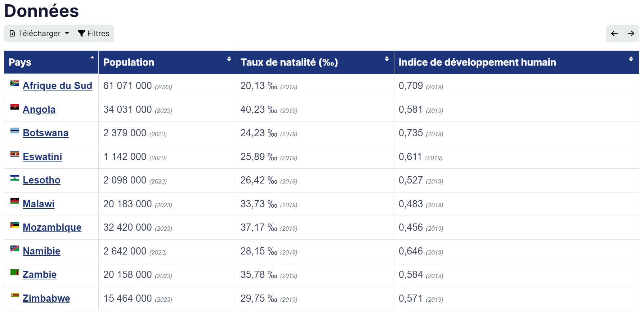Select population value 15 464 000
The image size is (644, 314).
tap(128, 298)
